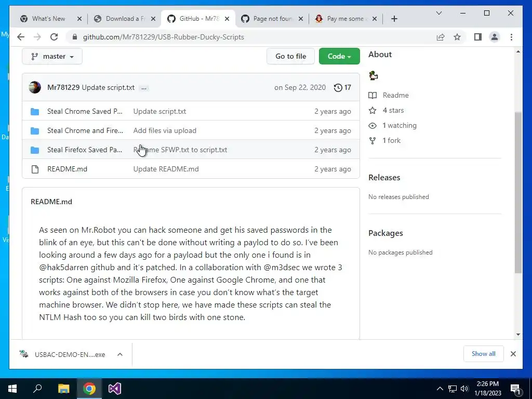Open the volume control icon
532x399 pixels.
tap(464, 389)
